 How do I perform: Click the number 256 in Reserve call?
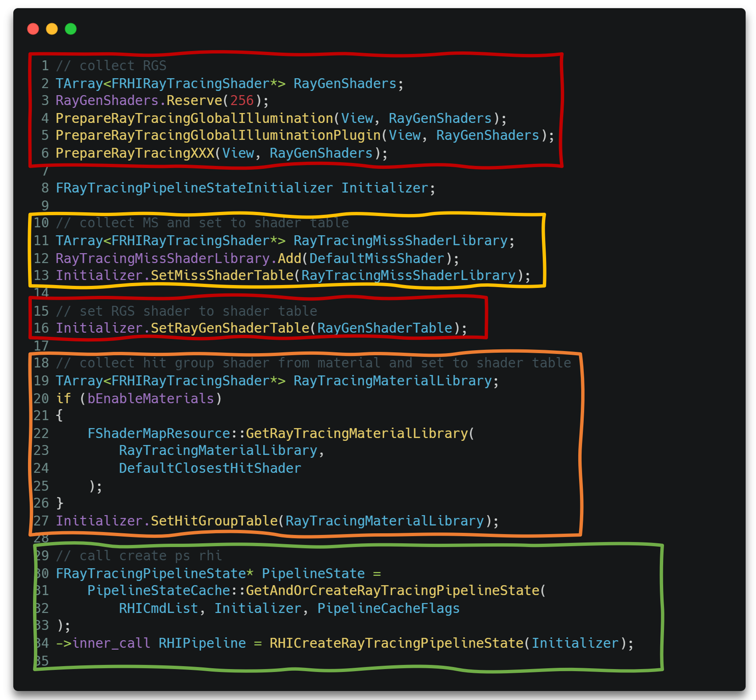(x=242, y=101)
